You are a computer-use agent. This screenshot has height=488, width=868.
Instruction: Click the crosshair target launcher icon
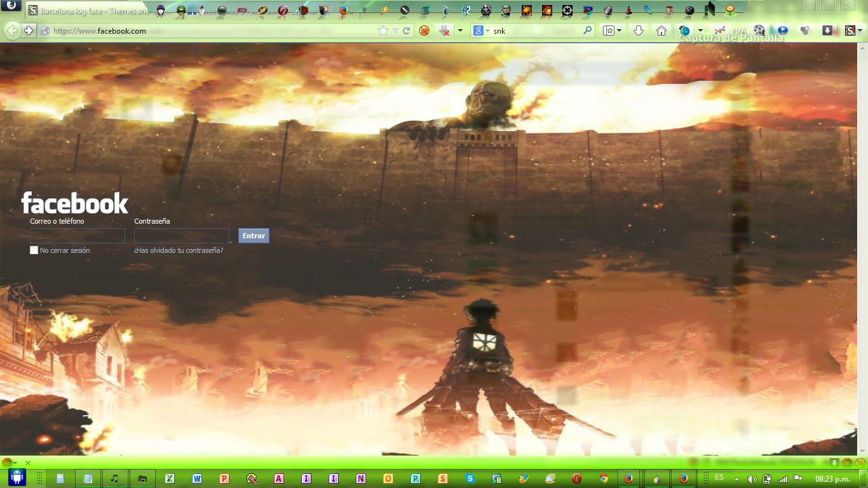click(x=567, y=10)
